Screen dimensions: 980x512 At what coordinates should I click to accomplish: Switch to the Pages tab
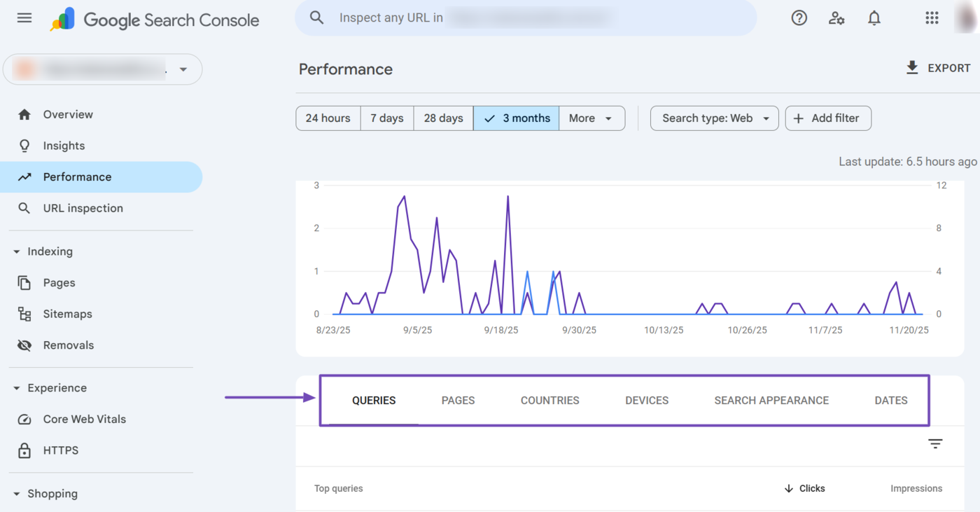[x=458, y=400]
